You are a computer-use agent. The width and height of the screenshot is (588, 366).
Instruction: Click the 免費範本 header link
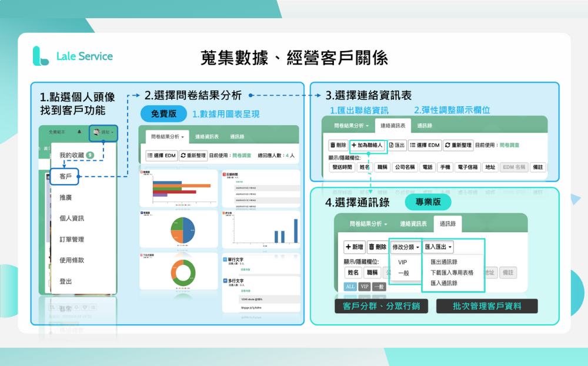click(x=56, y=132)
